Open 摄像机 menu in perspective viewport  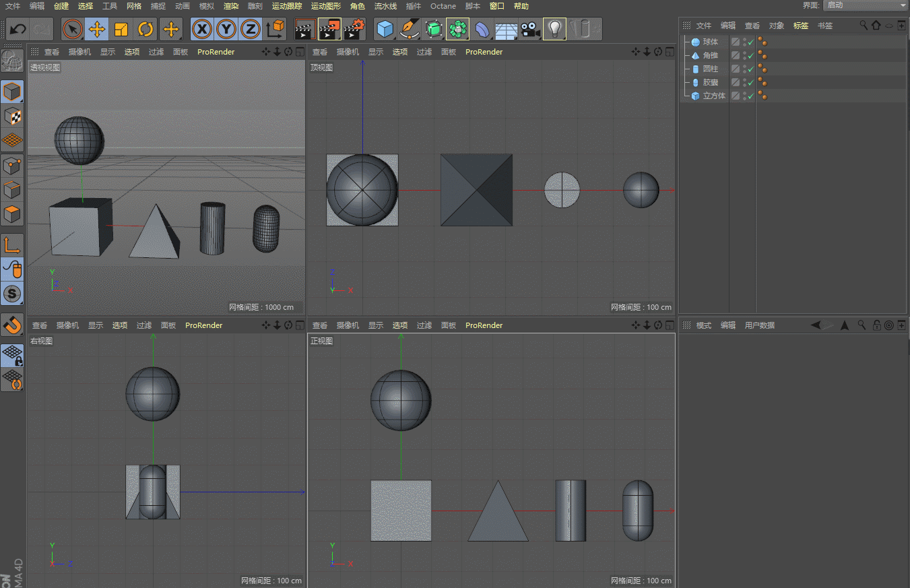[x=79, y=52]
